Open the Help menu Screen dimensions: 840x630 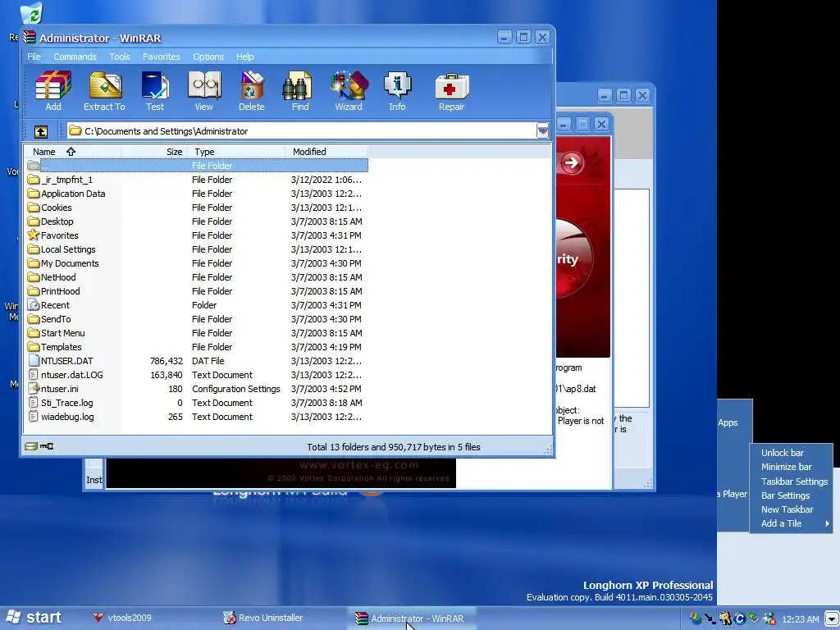pos(244,57)
